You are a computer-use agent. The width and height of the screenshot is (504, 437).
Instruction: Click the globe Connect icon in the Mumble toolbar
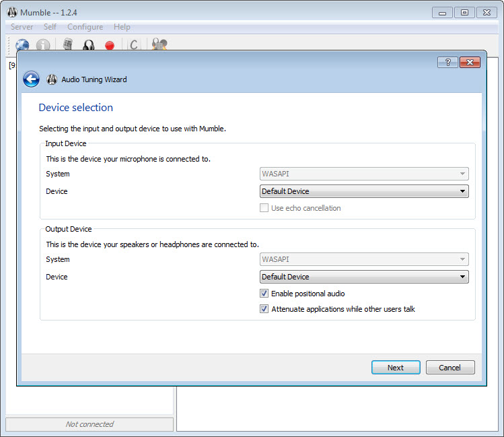[x=22, y=44]
